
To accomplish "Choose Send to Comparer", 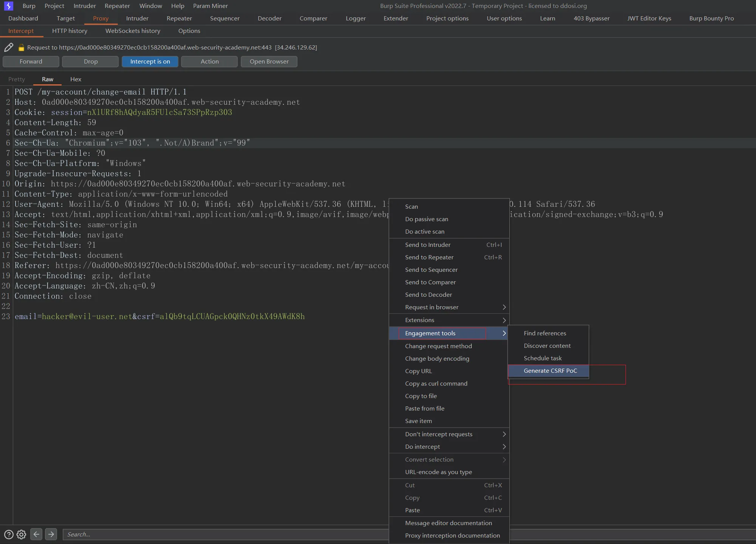I will (x=449, y=282).
